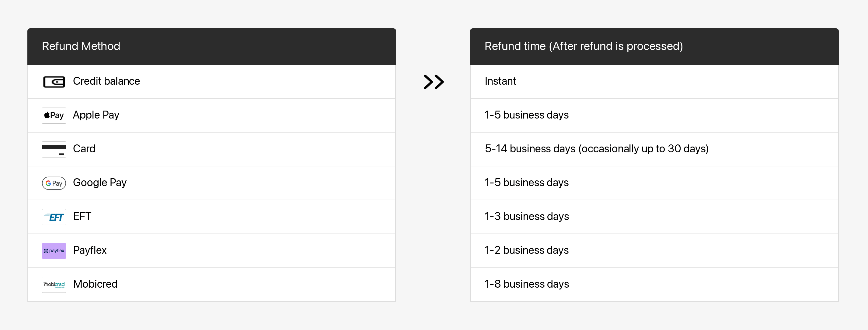Click the 1-3 business days EFT text
Viewport: 868px width, 330px height.
click(526, 216)
